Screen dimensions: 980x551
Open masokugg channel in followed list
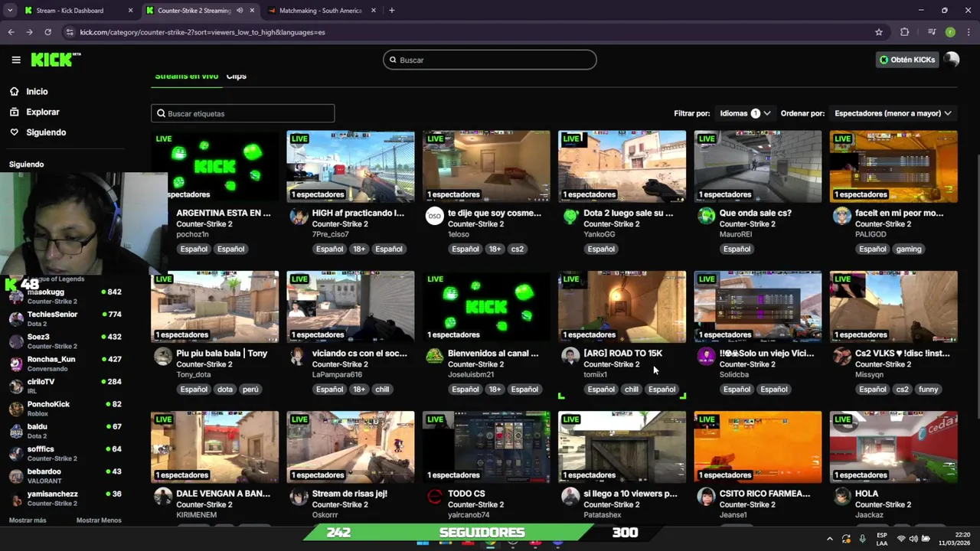pos(64,296)
